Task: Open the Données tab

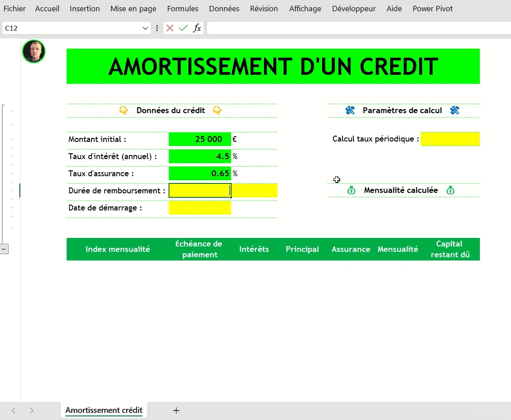Action: 224,9
